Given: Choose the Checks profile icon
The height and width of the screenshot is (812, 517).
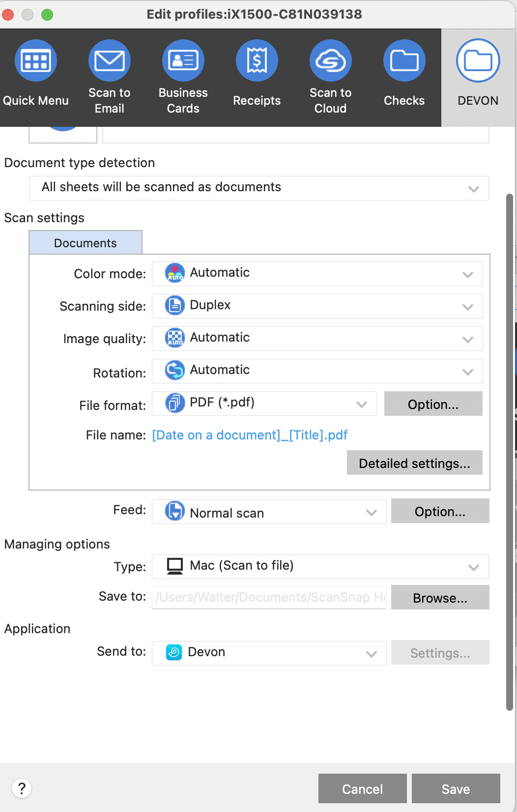Looking at the screenshot, I should point(404,61).
